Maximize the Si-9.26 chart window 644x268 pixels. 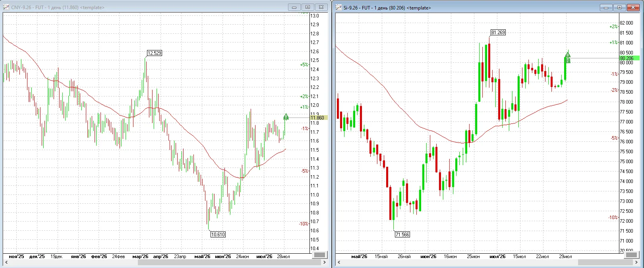(x=620, y=8)
